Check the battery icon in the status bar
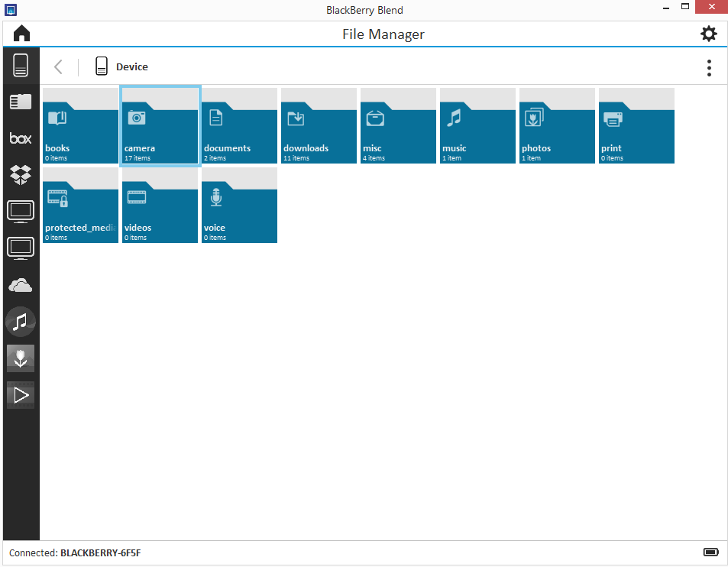Image resolution: width=728 pixels, height=567 pixels. 711,552
